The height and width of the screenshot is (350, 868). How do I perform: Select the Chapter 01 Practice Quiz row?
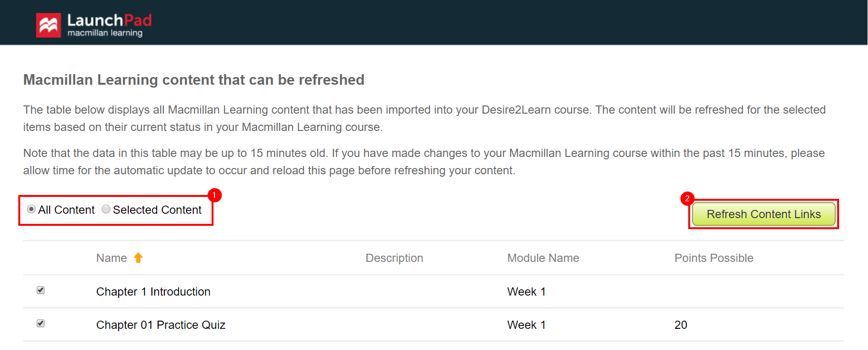pyautogui.click(x=160, y=324)
